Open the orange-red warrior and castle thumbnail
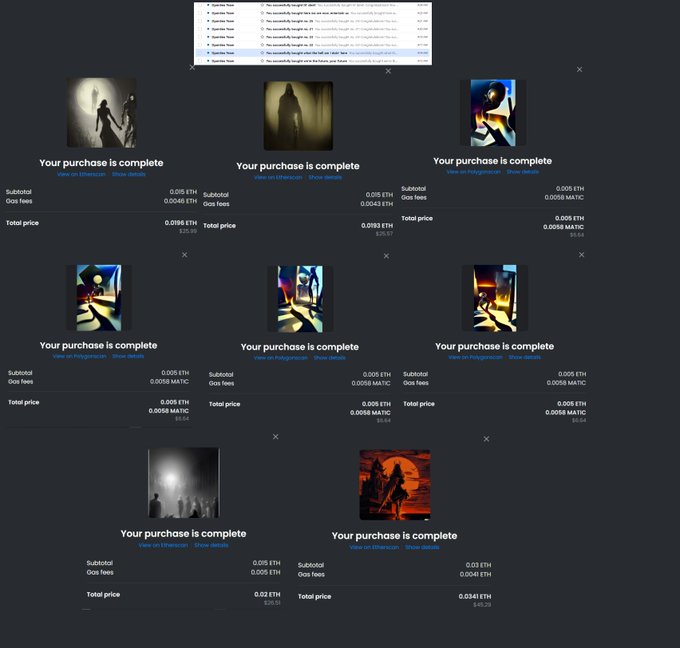 395,484
